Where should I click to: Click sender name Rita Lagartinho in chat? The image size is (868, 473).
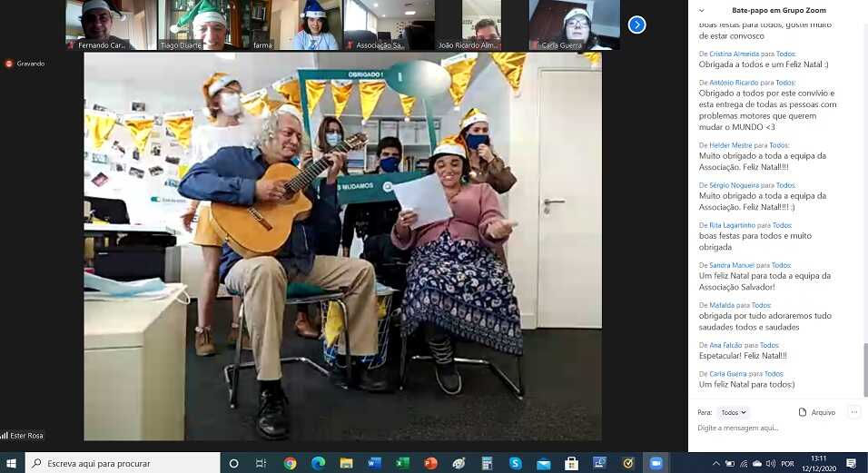[x=733, y=225]
